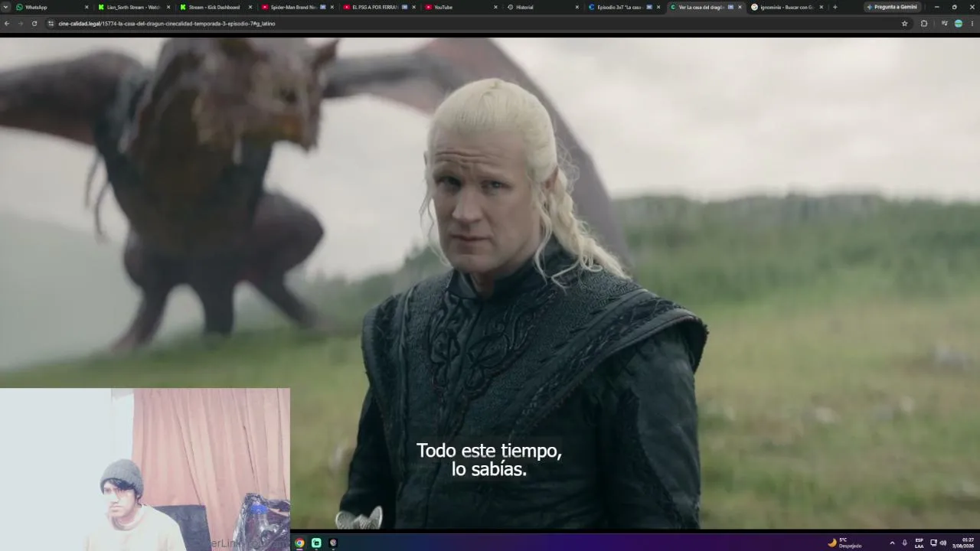Open the Chrome three-dot menu

pos(972,24)
